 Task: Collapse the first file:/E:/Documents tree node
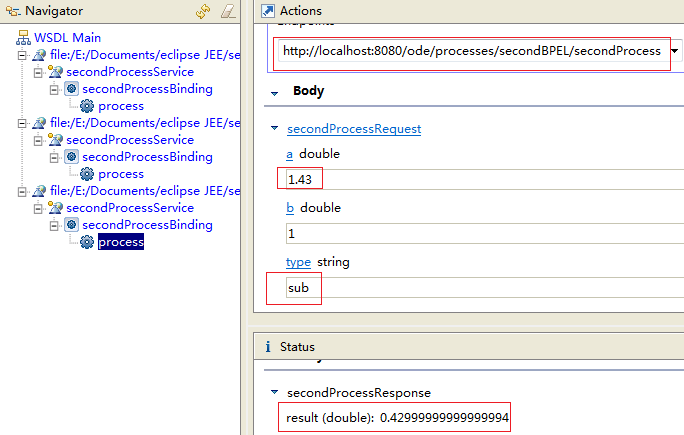[x=22, y=55]
